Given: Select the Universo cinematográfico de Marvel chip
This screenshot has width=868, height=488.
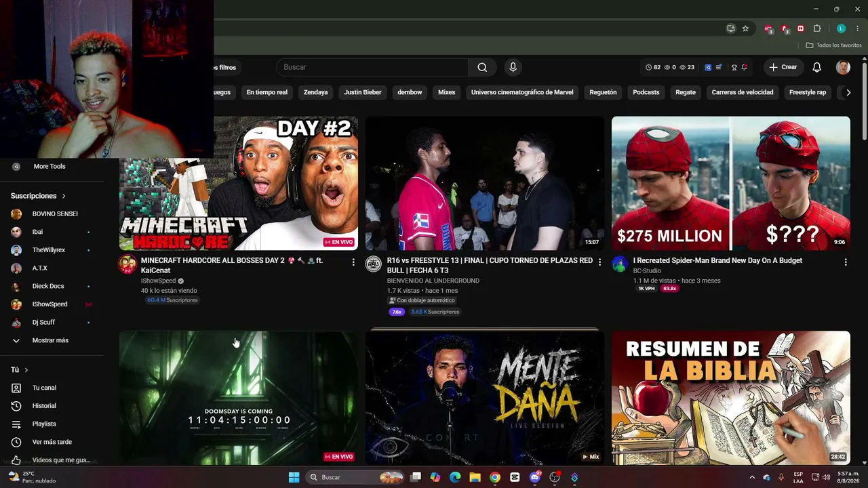Looking at the screenshot, I should (522, 92).
